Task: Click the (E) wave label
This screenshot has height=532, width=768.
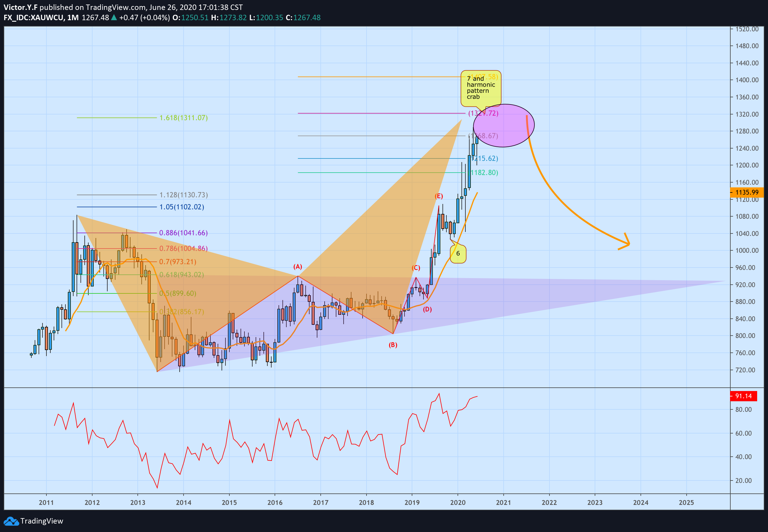Action: tap(439, 196)
